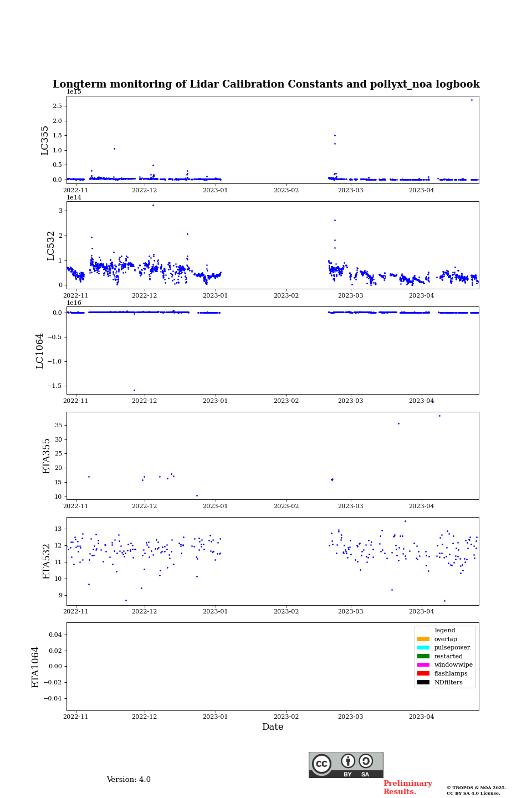Click the negative outlier point in LC1064 plot
Viewport: 532px width, 798px height.
click(x=134, y=390)
